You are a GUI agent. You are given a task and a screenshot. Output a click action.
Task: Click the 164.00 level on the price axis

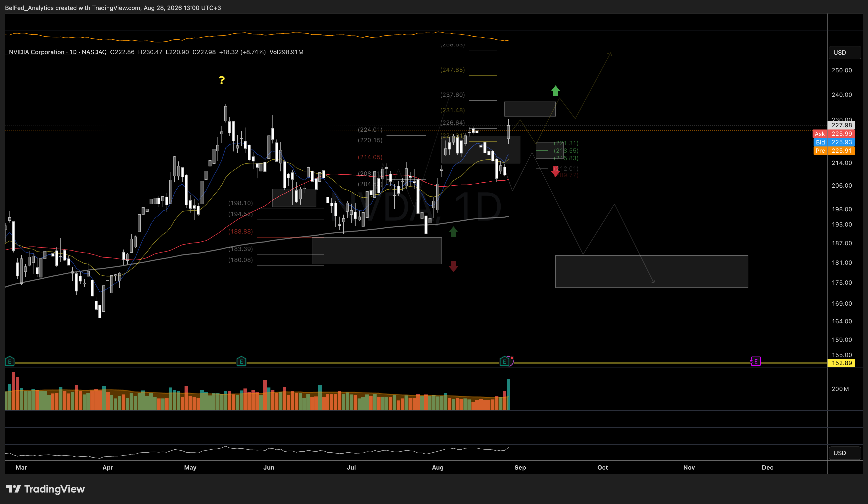point(842,321)
